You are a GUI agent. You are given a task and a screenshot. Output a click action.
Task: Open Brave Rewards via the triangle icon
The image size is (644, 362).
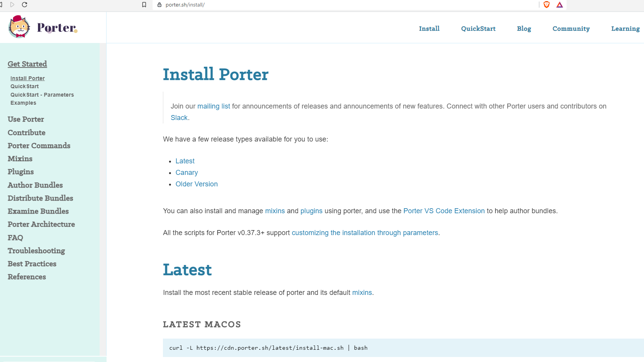pyautogui.click(x=560, y=5)
